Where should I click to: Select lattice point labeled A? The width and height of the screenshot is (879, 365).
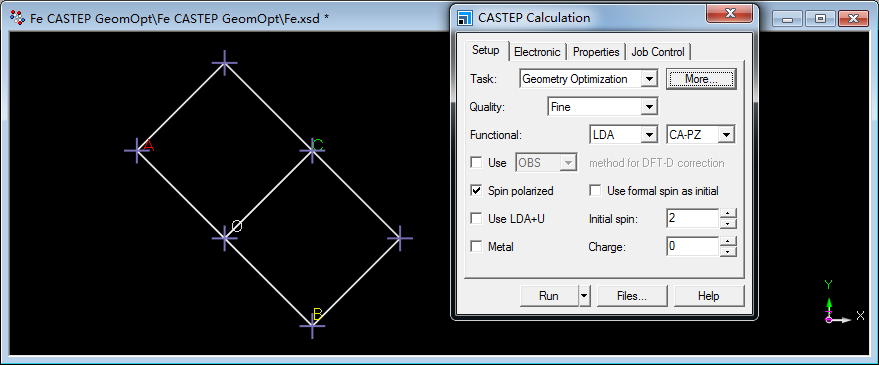(137, 150)
